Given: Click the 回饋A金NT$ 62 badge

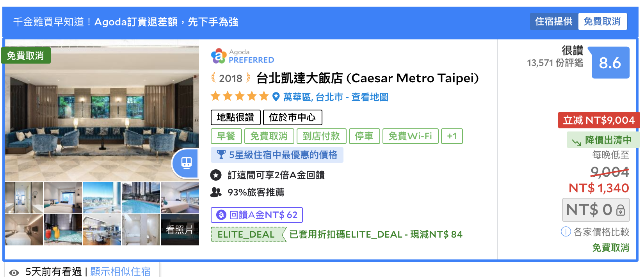Looking at the screenshot, I should click(x=257, y=215).
